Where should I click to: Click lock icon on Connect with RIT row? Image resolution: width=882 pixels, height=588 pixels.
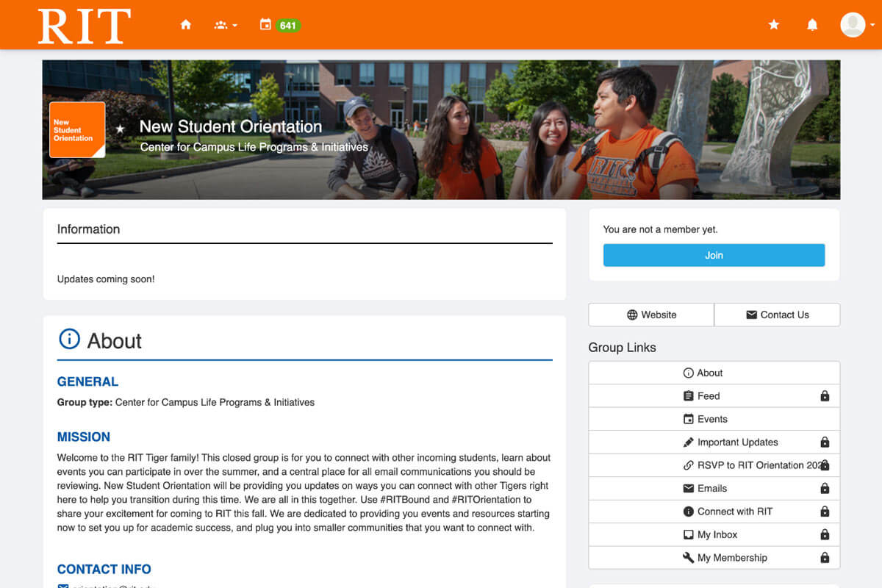pos(825,512)
